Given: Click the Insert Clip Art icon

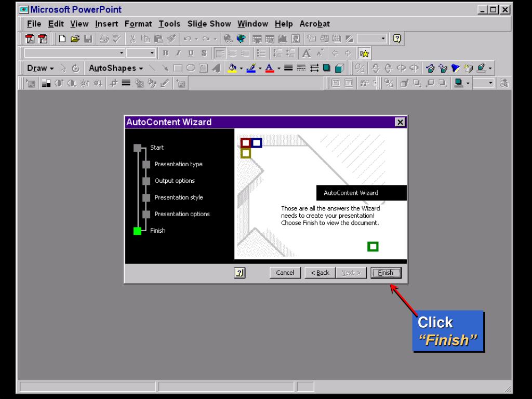Looking at the screenshot, I should pos(296,38).
